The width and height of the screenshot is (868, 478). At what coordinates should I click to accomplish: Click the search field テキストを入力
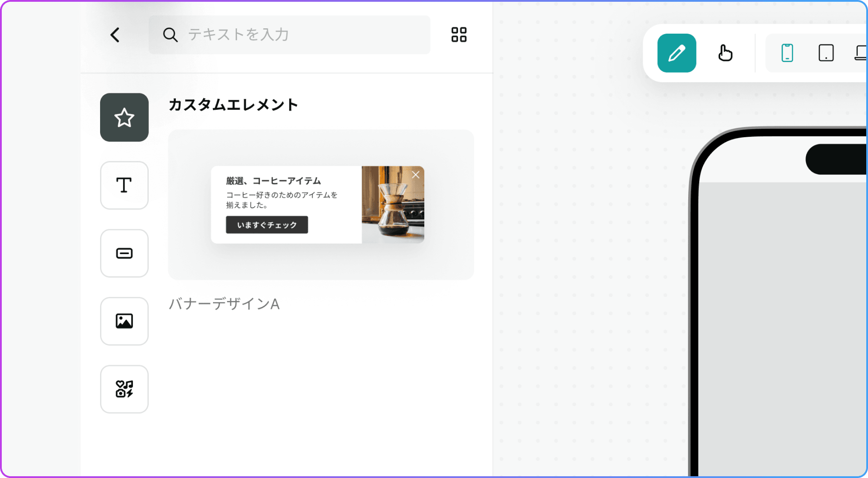pyautogui.click(x=289, y=35)
